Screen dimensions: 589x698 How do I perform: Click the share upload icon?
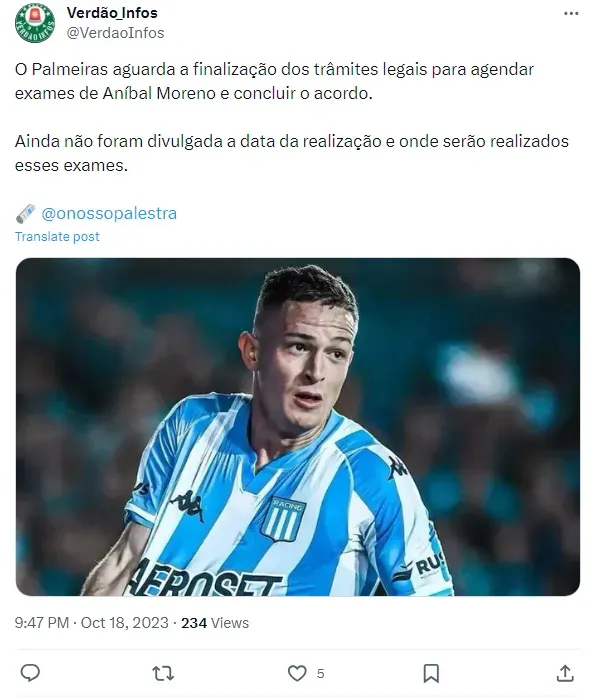(x=565, y=674)
